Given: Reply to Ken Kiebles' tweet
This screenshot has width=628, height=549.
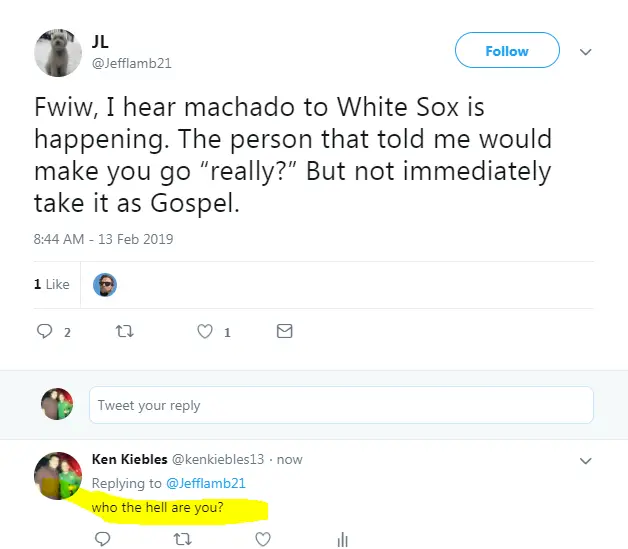Looking at the screenshot, I should point(102,539).
